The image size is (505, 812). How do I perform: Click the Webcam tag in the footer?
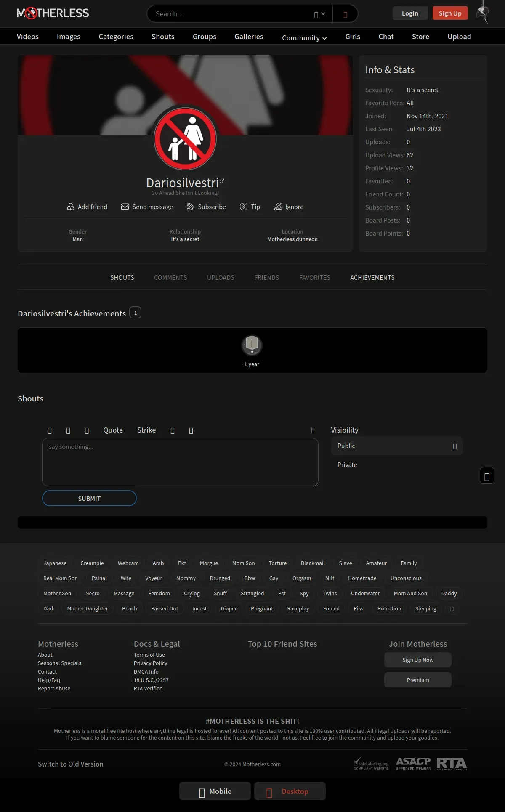pos(128,563)
